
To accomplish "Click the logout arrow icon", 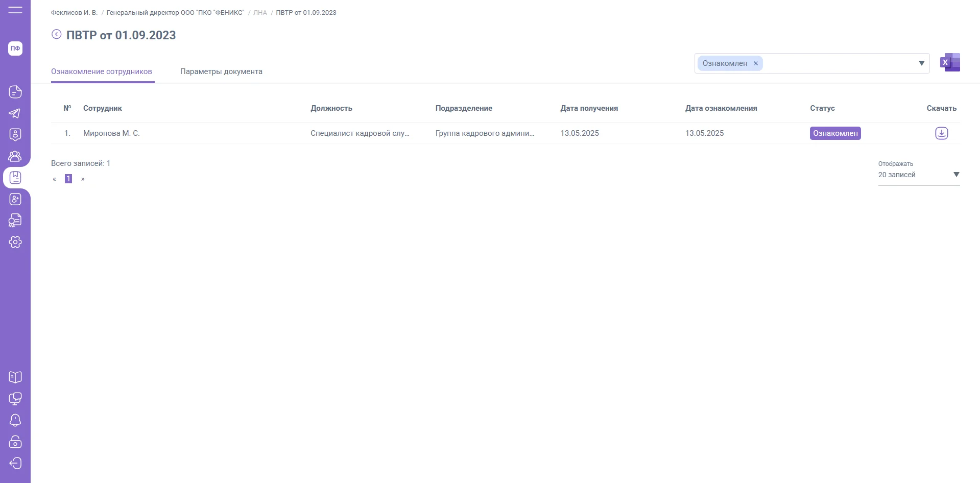I will point(15,463).
